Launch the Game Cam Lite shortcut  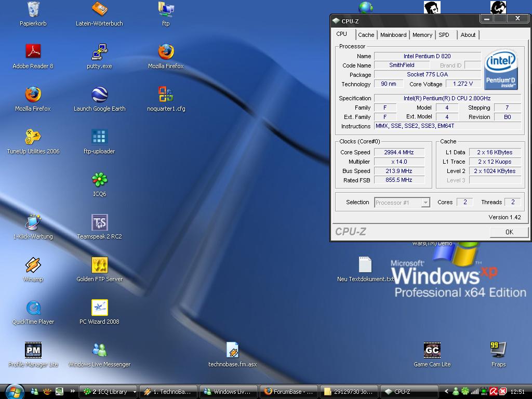pyautogui.click(x=432, y=350)
